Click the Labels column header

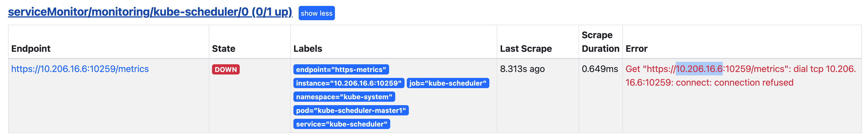(x=308, y=49)
